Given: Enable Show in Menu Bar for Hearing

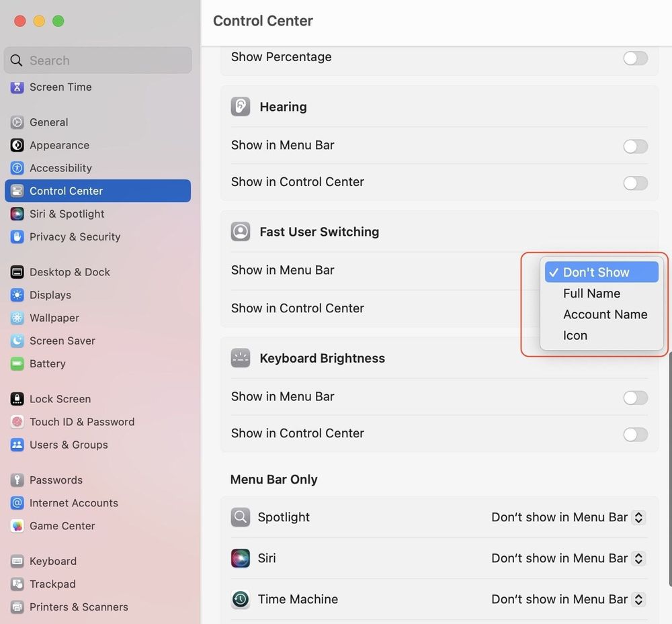Looking at the screenshot, I should coord(635,146).
